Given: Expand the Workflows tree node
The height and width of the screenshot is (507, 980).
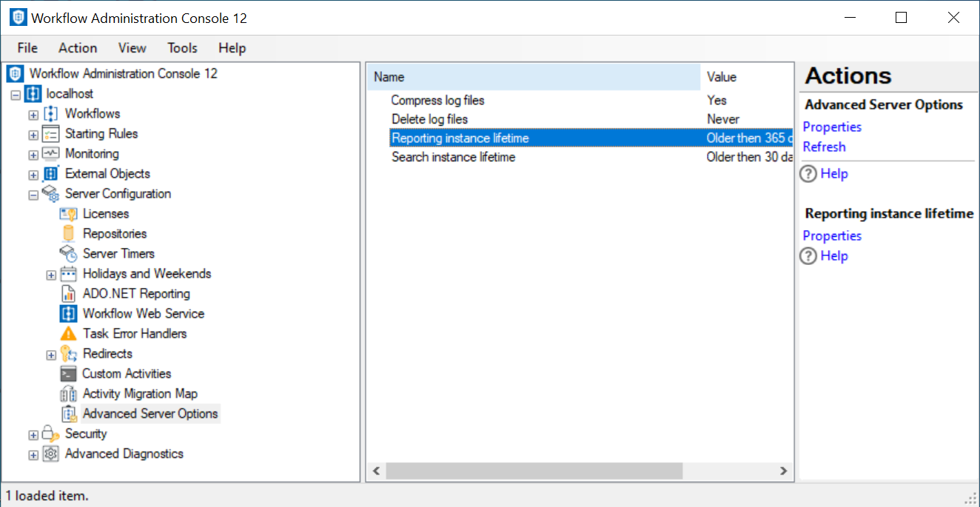Looking at the screenshot, I should click(x=33, y=115).
